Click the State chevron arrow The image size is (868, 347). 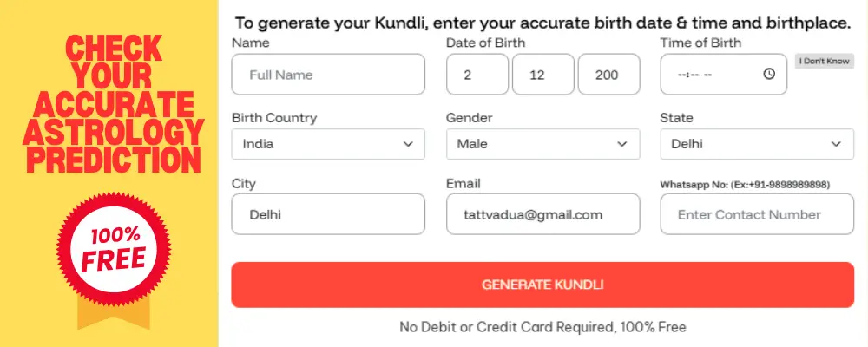[x=836, y=144]
